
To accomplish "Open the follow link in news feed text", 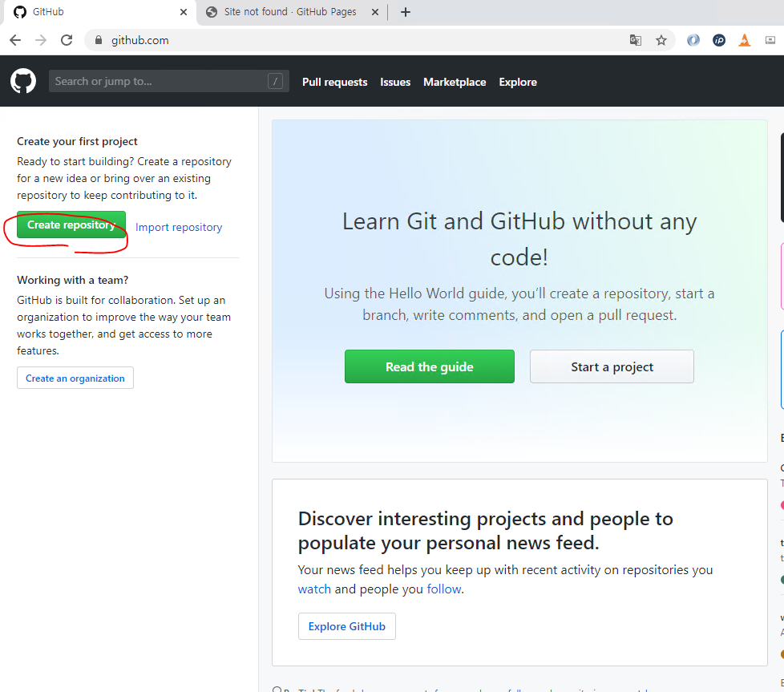I will [x=443, y=589].
